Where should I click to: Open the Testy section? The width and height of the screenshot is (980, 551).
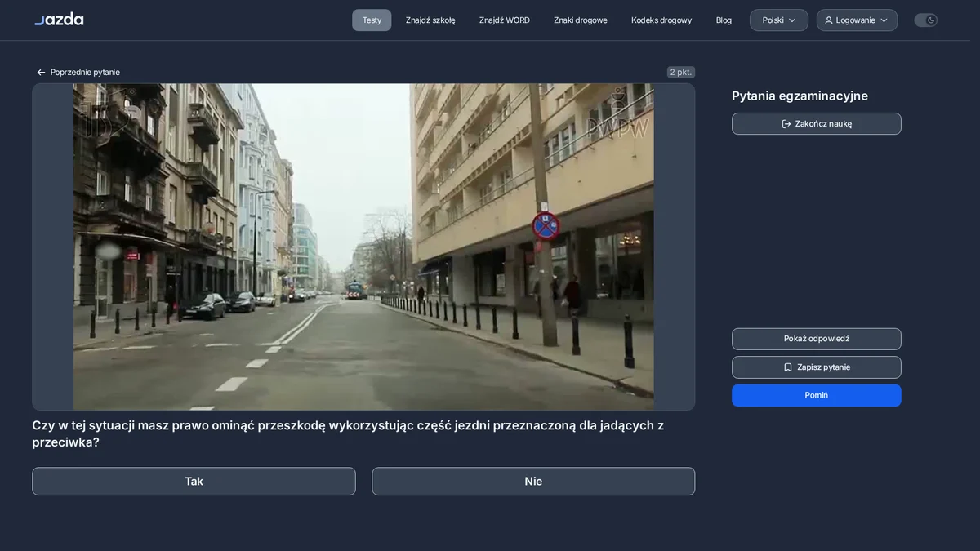point(372,20)
